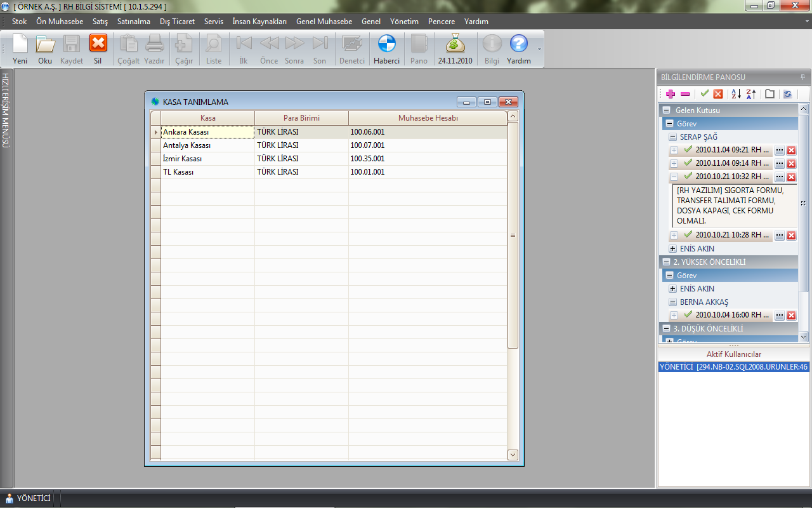The width and height of the screenshot is (812, 508).
Task: Click the green checkmark icon in panel toolbar
Action: [x=704, y=94]
